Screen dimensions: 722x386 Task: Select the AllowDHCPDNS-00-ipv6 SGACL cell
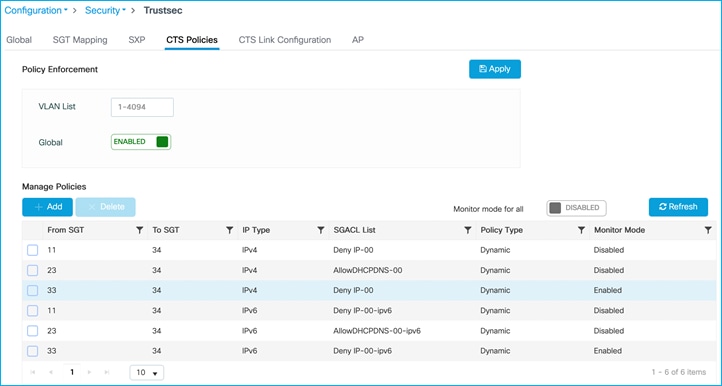pos(377,331)
